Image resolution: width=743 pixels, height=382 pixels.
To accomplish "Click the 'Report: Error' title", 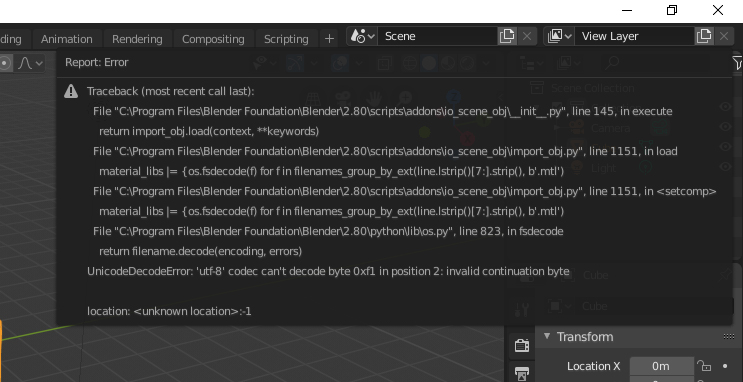I will coord(97,63).
